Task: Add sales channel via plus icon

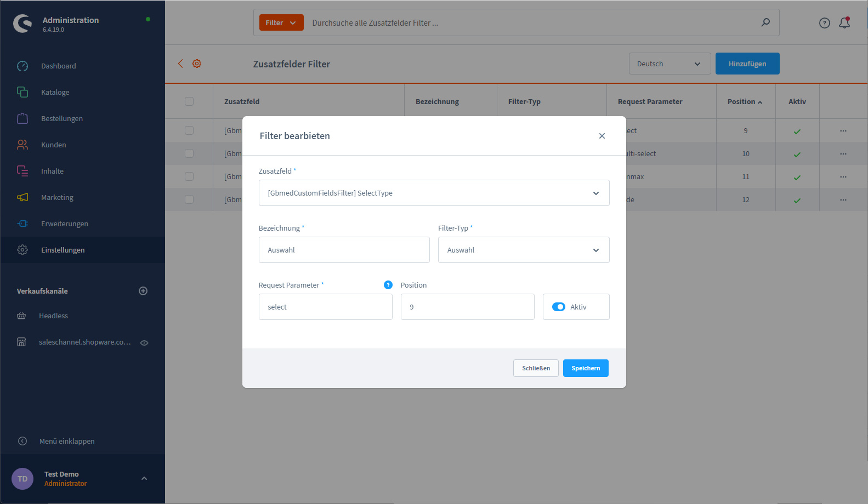Action: pyautogui.click(x=143, y=291)
